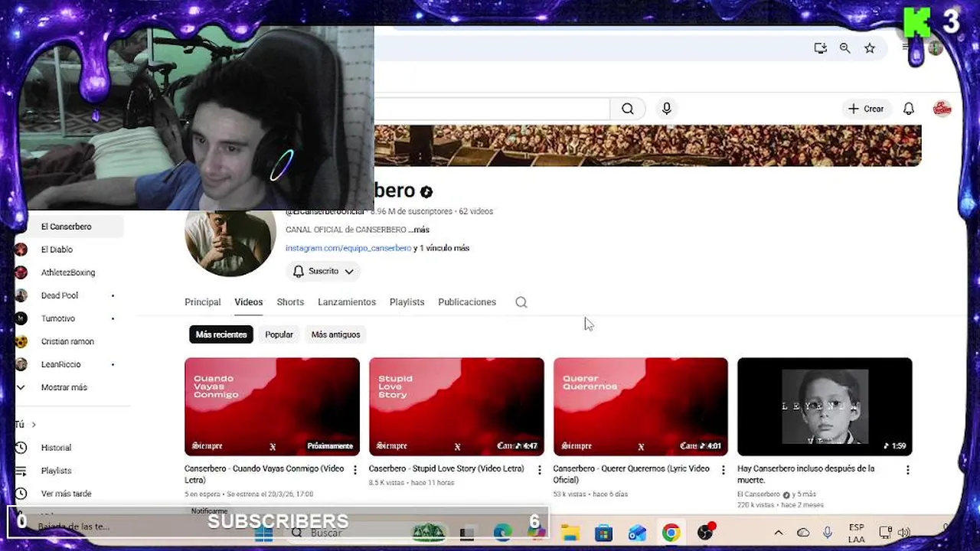Open Stupid Love Story video title
This screenshot has height=551, width=980.
446,468
